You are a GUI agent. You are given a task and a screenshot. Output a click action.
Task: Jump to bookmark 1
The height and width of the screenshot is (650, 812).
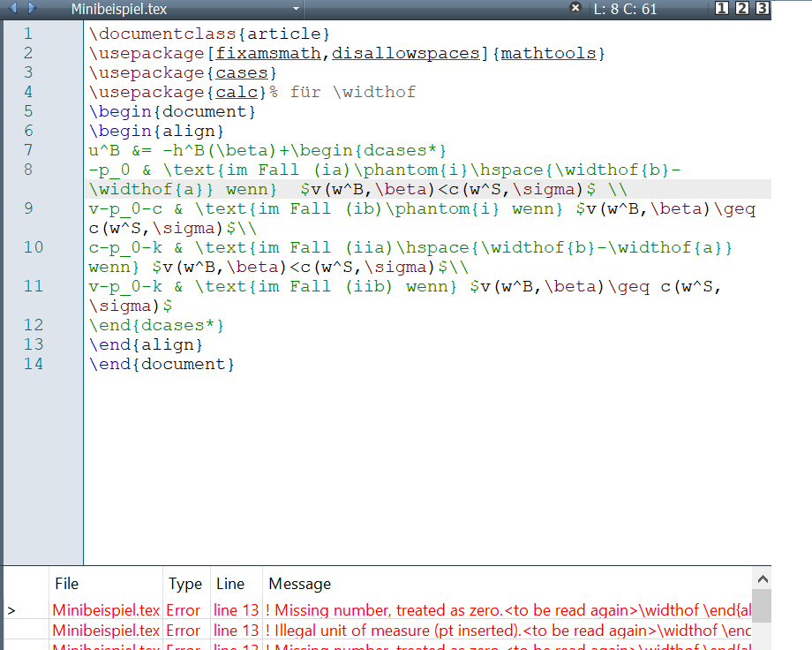pos(721,9)
